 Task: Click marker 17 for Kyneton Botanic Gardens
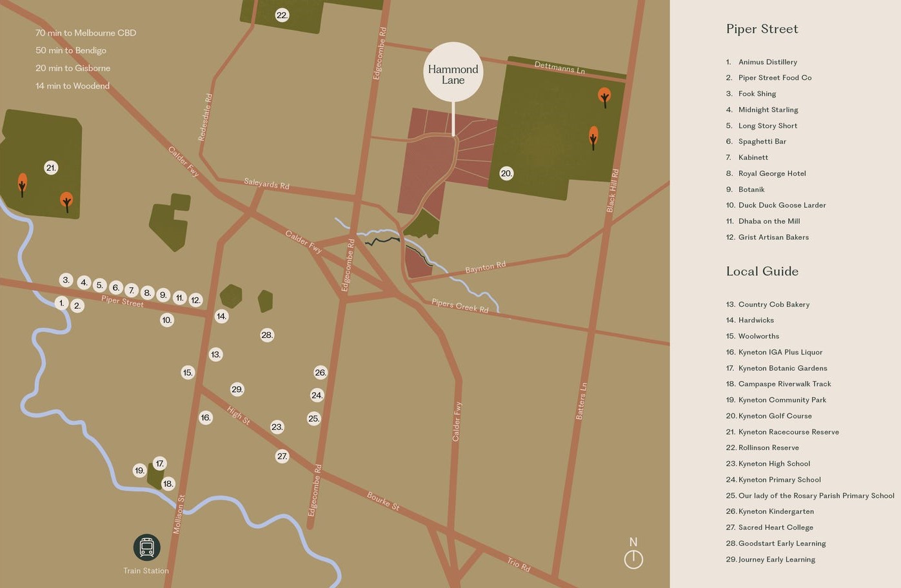[159, 463]
